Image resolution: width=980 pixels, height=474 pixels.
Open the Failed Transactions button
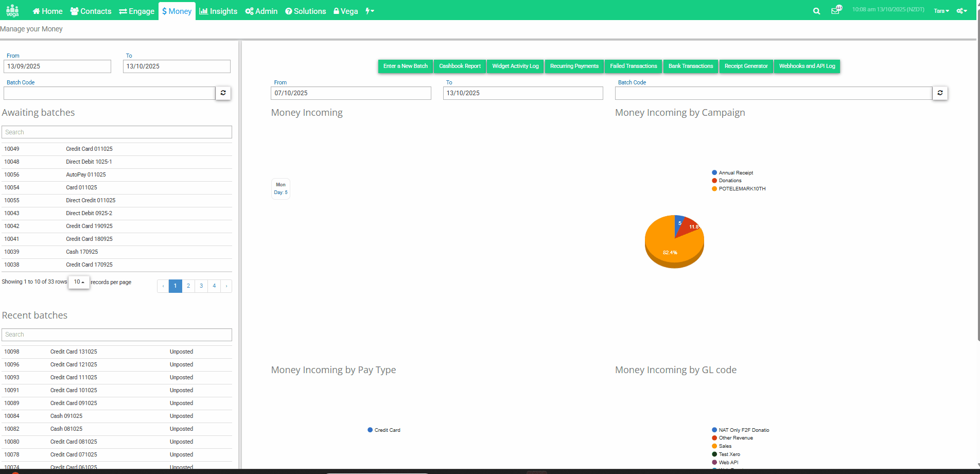pyautogui.click(x=634, y=66)
